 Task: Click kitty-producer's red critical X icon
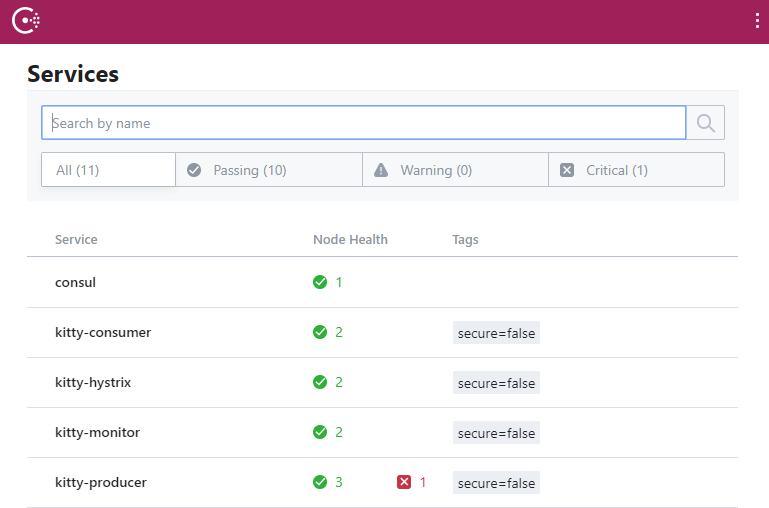404,482
